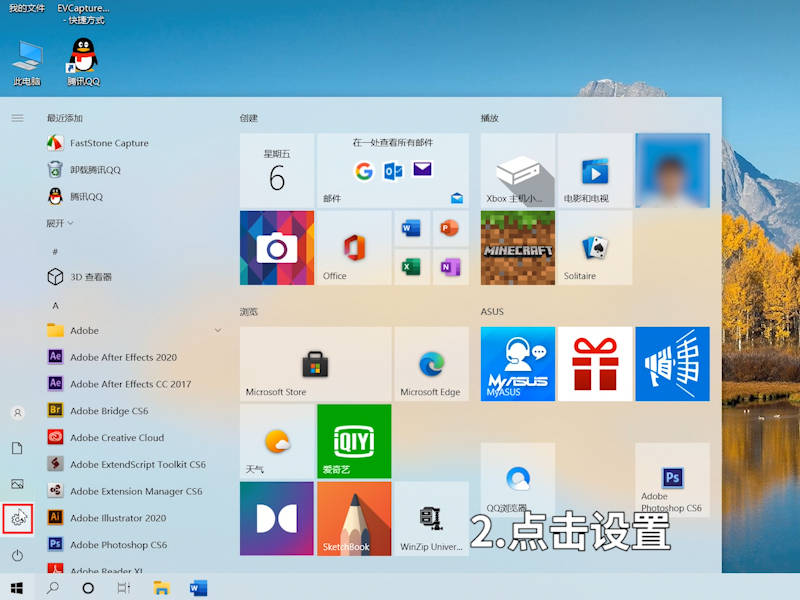Open the red gift box tile
This screenshot has height=600, width=800.
click(x=595, y=364)
